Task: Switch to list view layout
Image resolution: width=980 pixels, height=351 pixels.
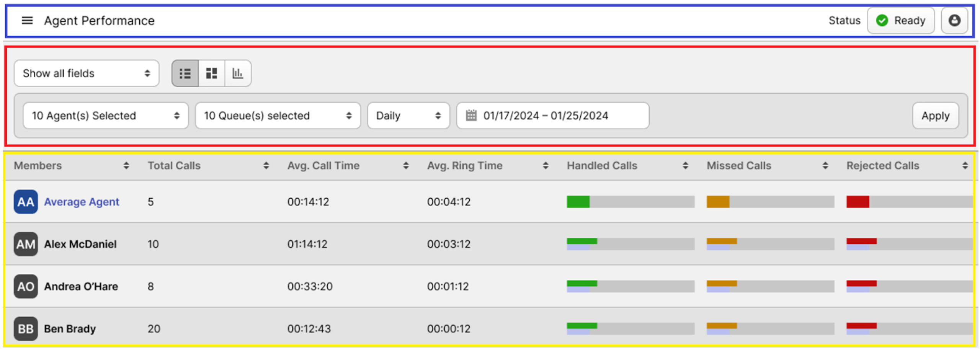Action: (x=185, y=73)
